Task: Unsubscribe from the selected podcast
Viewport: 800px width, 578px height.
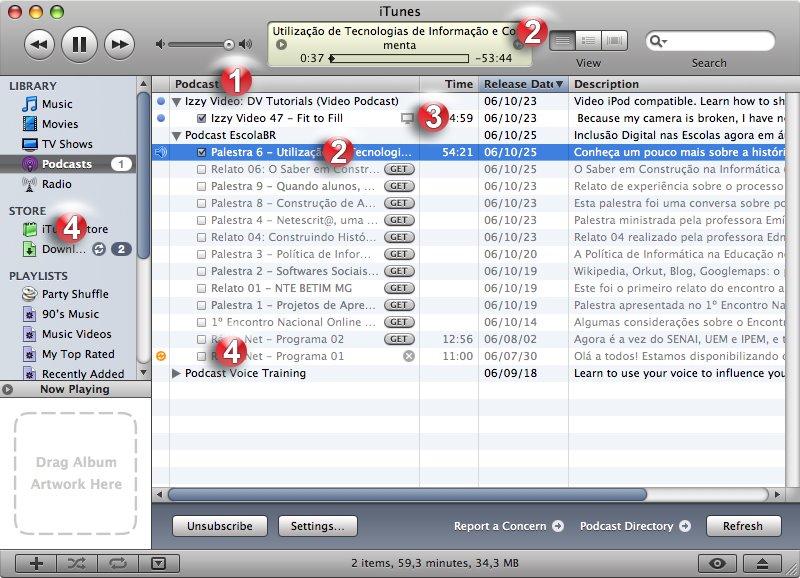Action: click(220, 526)
